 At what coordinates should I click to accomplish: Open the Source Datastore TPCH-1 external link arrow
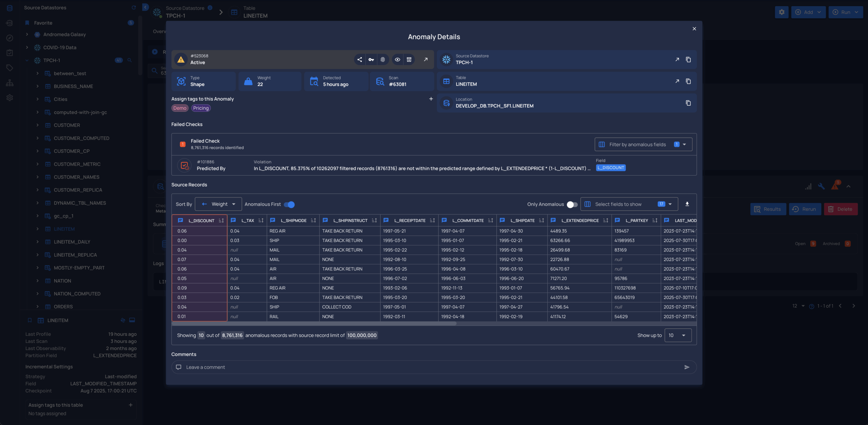pyautogui.click(x=677, y=60)
